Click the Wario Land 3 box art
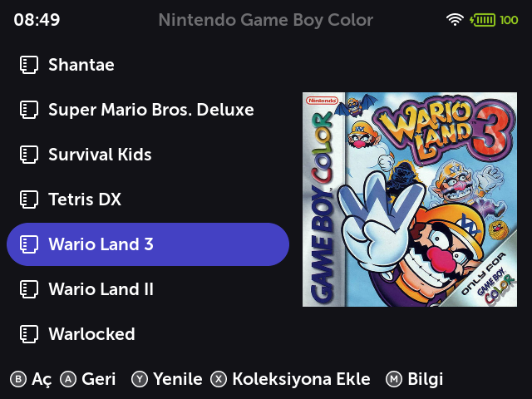 pos(410,199)
